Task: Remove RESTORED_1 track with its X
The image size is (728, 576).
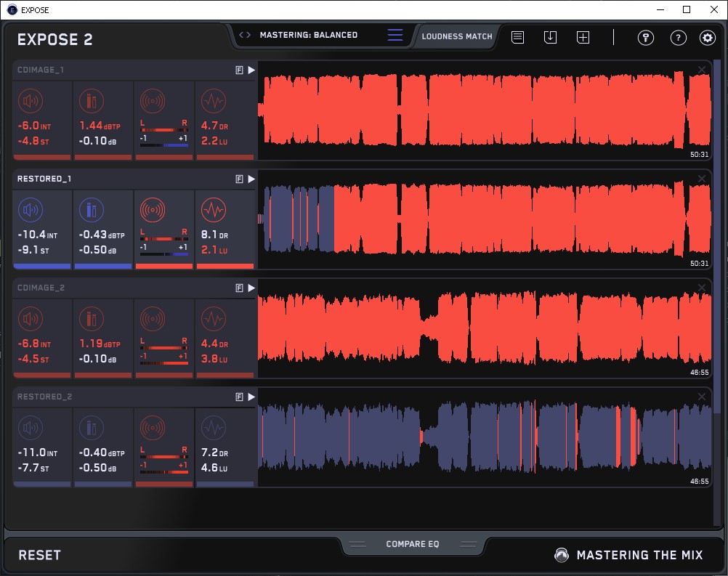Action: tap(702, 179)
